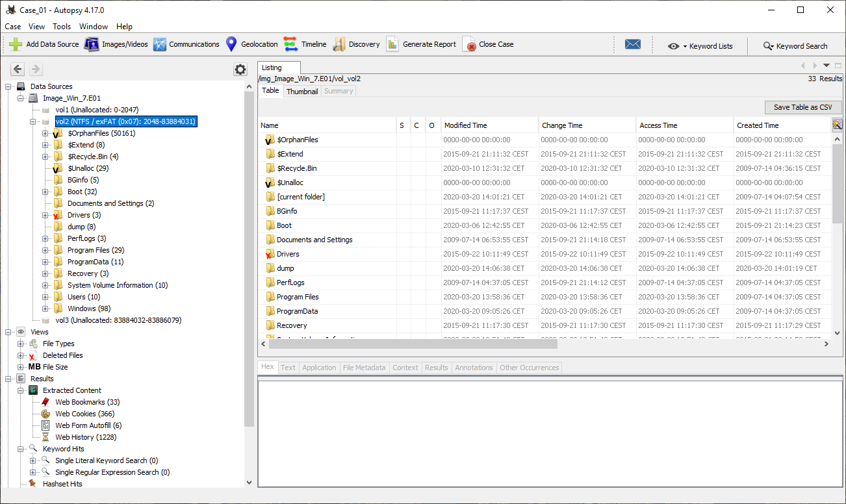Viewport: 846px width, 504px height.
Task: Select the File Size view node
Action: [x=55, y=367]
